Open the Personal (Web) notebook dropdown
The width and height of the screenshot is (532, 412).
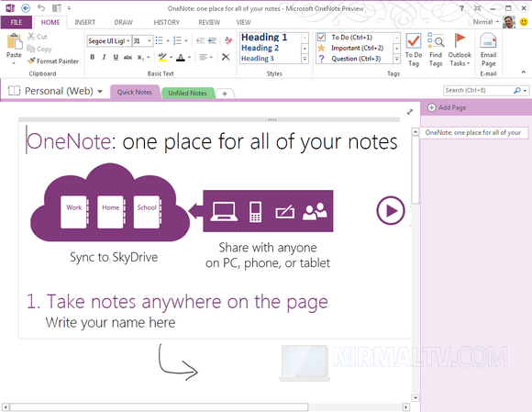click(100, 91)
